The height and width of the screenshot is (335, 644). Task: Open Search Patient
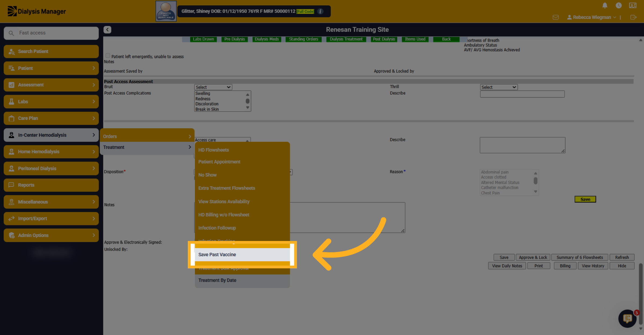51,51
